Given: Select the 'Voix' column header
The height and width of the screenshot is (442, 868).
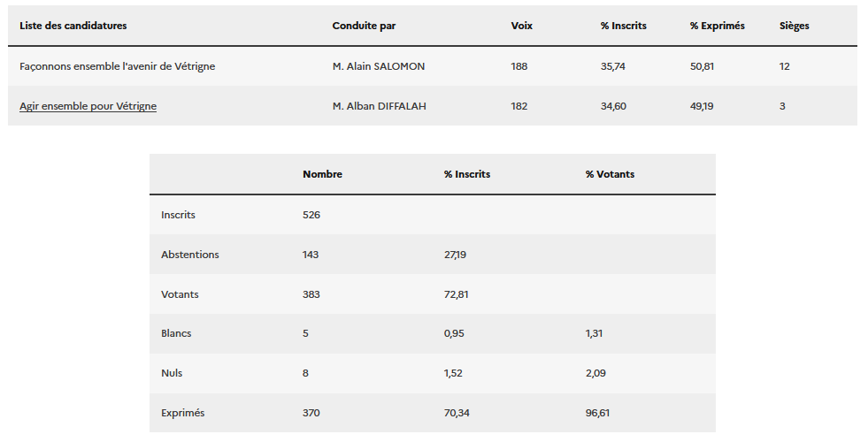Looking at the screenshot, I should (x=522, y=26).
